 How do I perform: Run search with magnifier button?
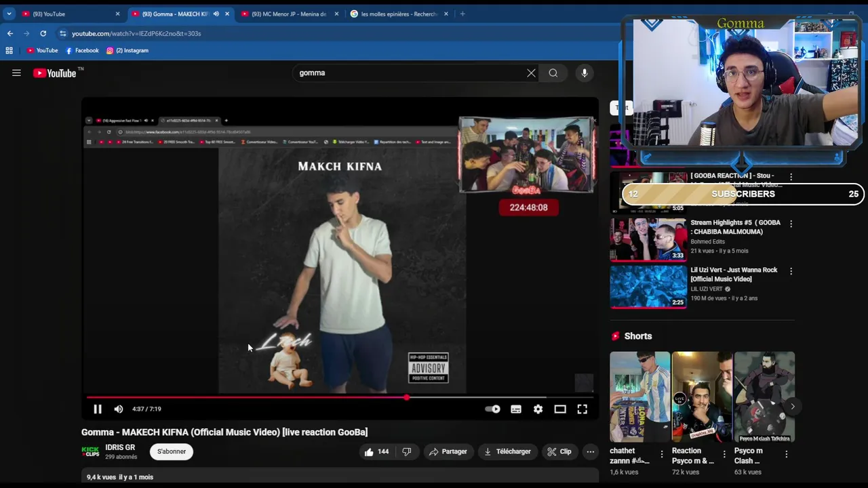tap(553, 73)
